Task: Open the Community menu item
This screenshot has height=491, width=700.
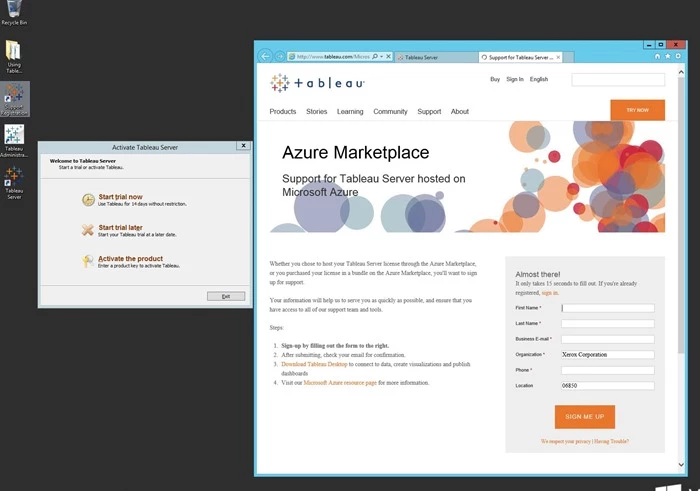Action: point(390,112)
